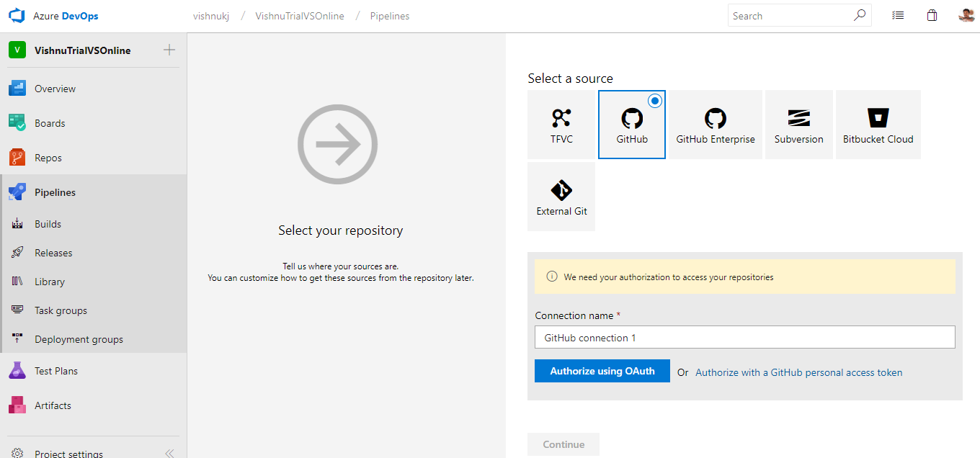Open the user profile avatar

pyautogui.click(x=966, y=15)
